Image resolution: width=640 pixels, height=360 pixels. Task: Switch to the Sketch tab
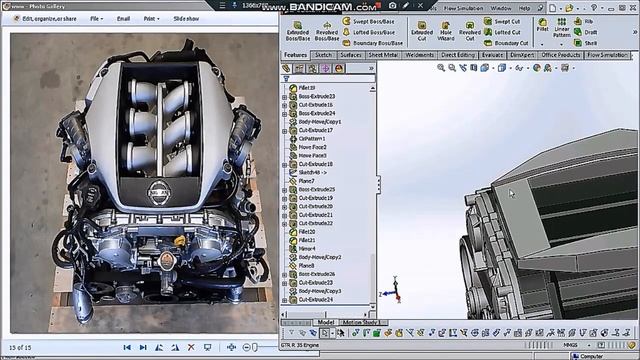click(x=323, y=55)
